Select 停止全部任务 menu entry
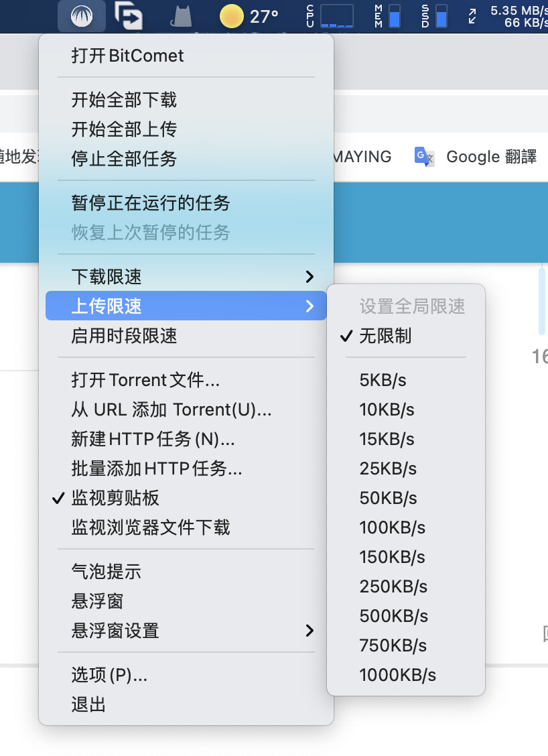The height and width of the screenshot is (756, 548). pos(186,159)
